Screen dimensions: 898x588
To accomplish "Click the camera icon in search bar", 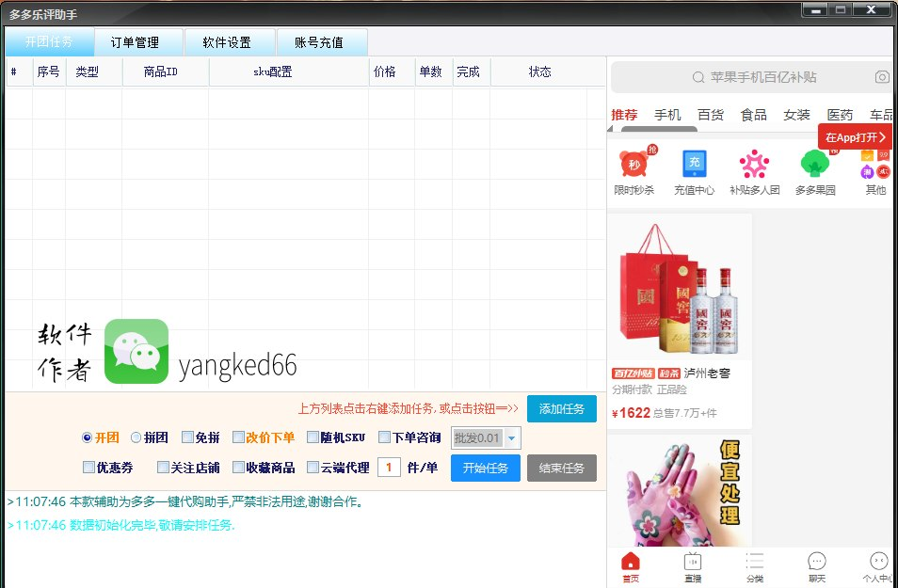I will (881, 77).
